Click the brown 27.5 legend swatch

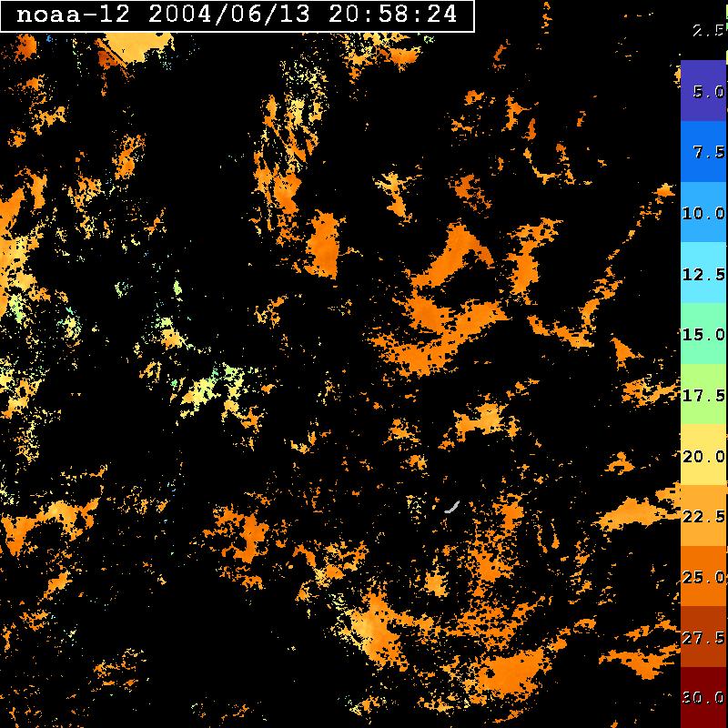[703, 637]
